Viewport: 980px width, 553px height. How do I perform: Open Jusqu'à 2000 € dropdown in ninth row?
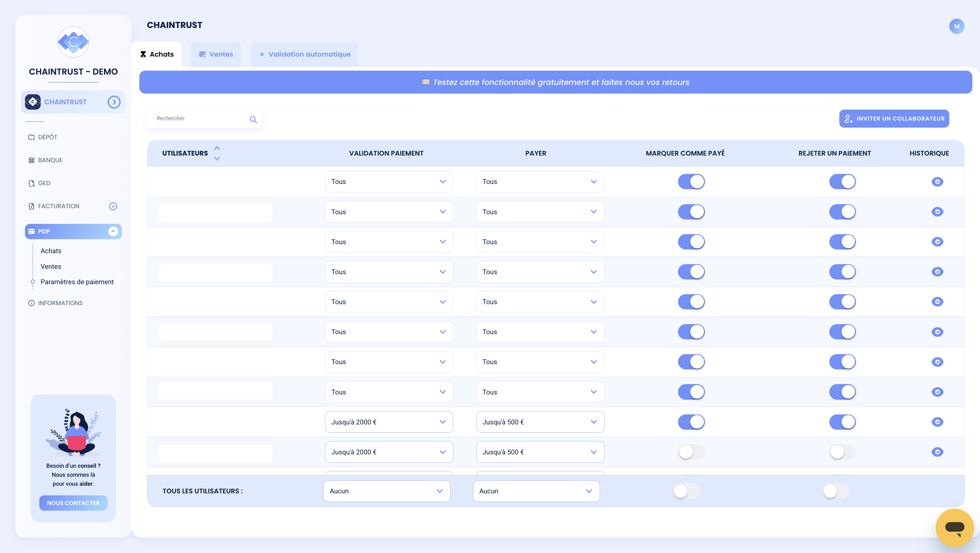389,422
